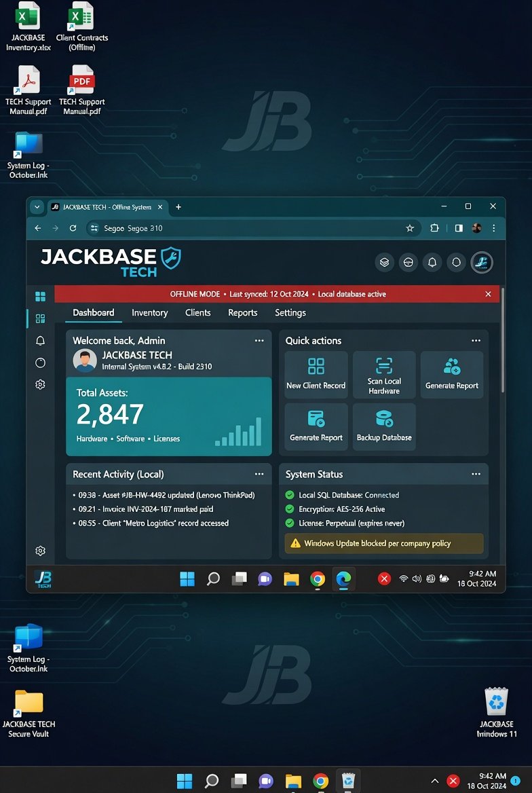The width and height of the screenshot is (532, 793).
Task: Open Chrome three-dot menu
Action: (x=493, y=228)
